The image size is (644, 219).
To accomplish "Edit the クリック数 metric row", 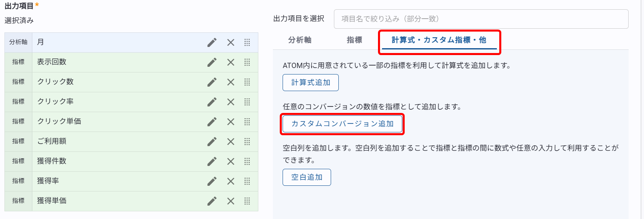I will click(212, 82).
